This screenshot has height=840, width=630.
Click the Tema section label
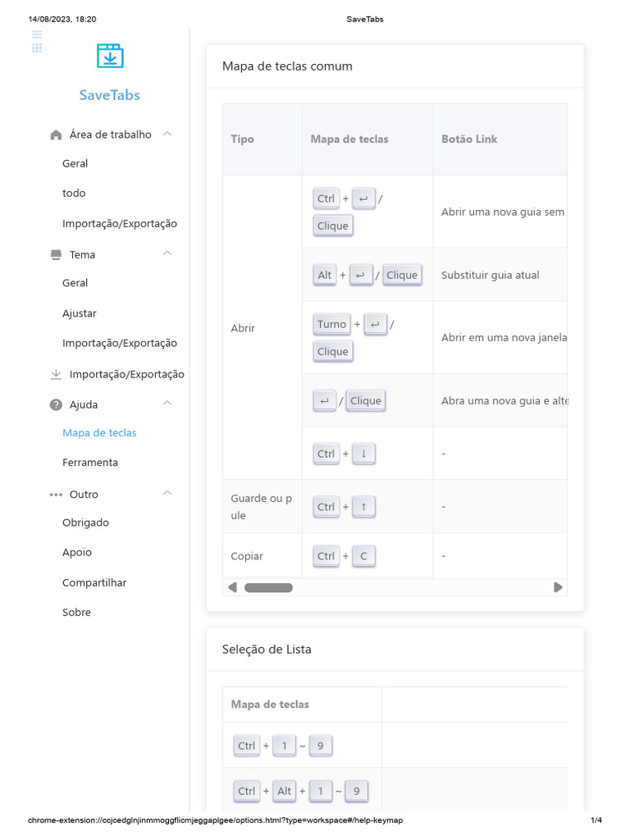[83, 255]
